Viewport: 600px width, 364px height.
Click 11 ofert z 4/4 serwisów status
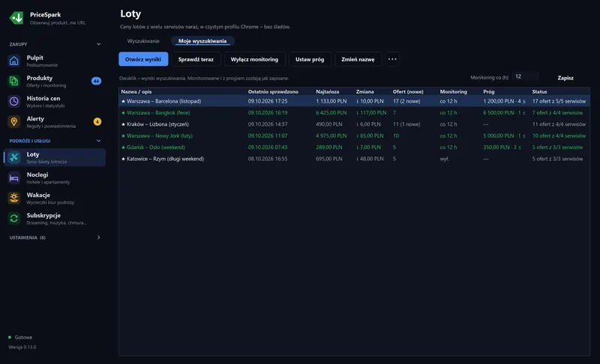click(559, 124)
